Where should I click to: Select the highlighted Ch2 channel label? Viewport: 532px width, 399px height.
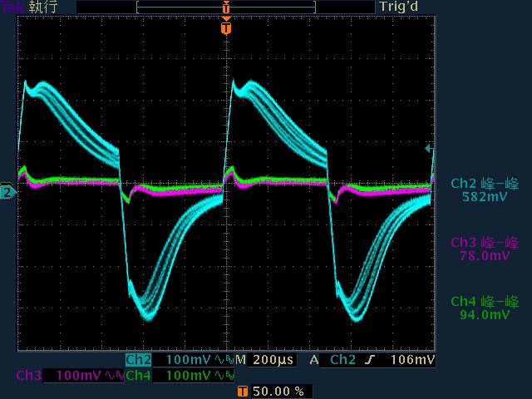[138, 360]
